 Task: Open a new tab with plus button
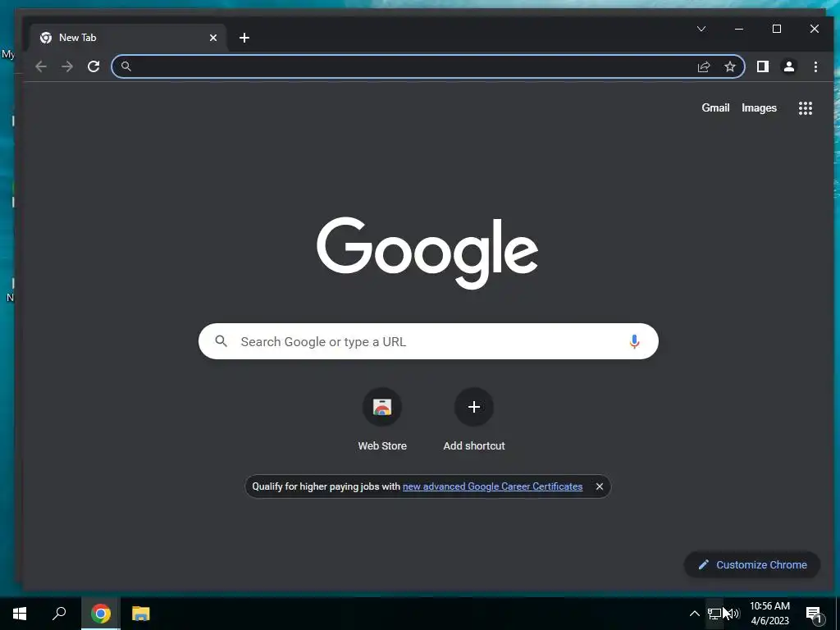(244, 38)
